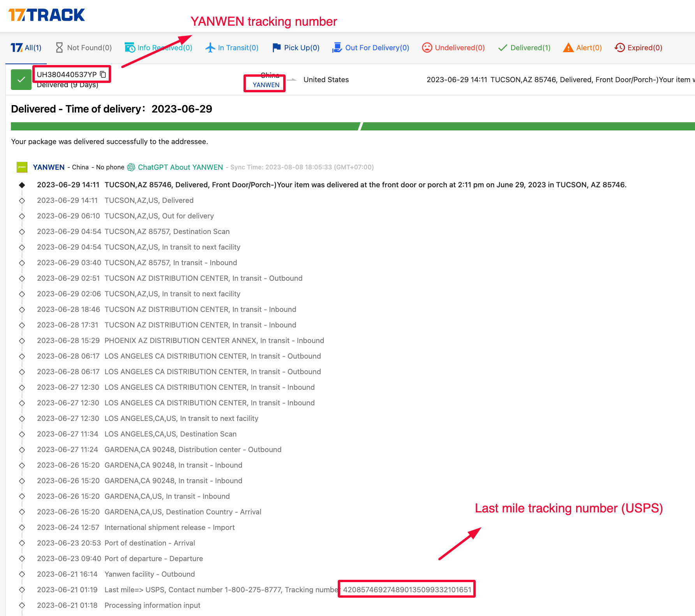695x616 pixels.
Task: Click the Out For Delivery hand-truck icon
Action: pos(337,48)
